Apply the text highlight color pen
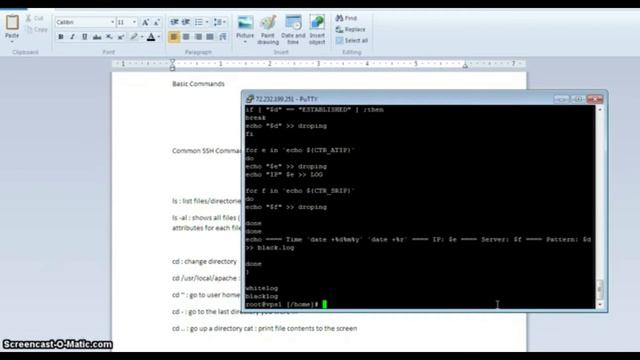Image resolution: width=640 pixels, height=360 pixels. click(x=133, y=37)
